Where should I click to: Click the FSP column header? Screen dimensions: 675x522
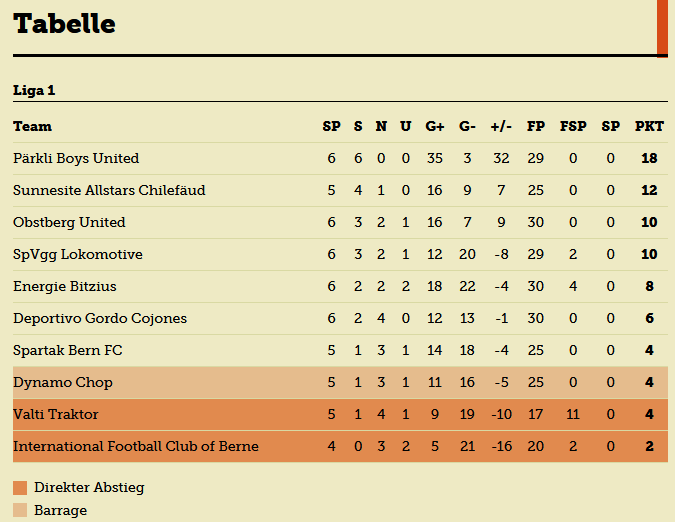pos(573,126)
